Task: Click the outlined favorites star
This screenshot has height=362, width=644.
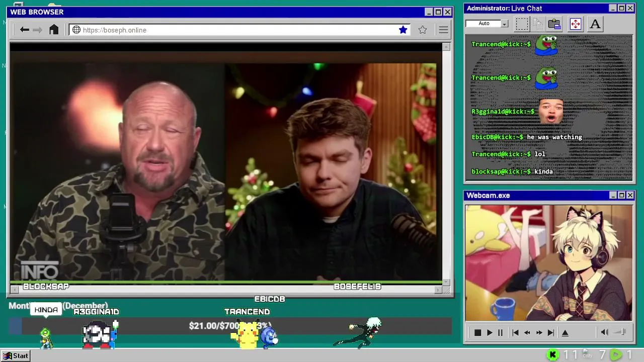Action: pyautogui.click(x=423, y=30)
